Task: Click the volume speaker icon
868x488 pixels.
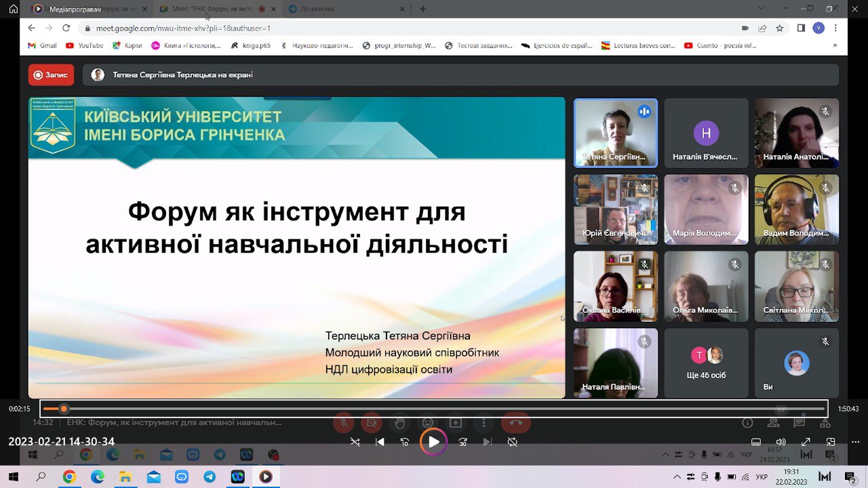Action: [x=781, y=442]
